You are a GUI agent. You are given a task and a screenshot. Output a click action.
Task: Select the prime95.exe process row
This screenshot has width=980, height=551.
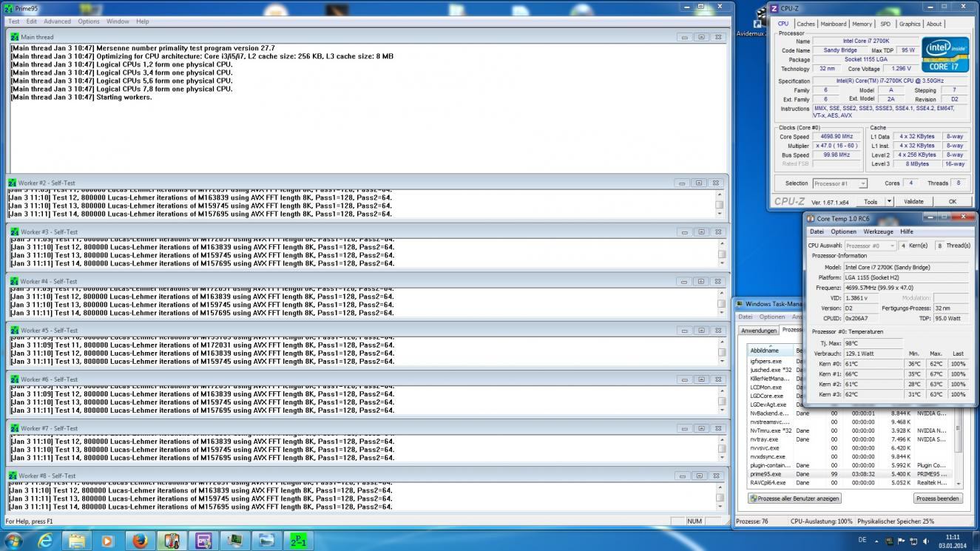pyautogui.click(x=851, y=474)
